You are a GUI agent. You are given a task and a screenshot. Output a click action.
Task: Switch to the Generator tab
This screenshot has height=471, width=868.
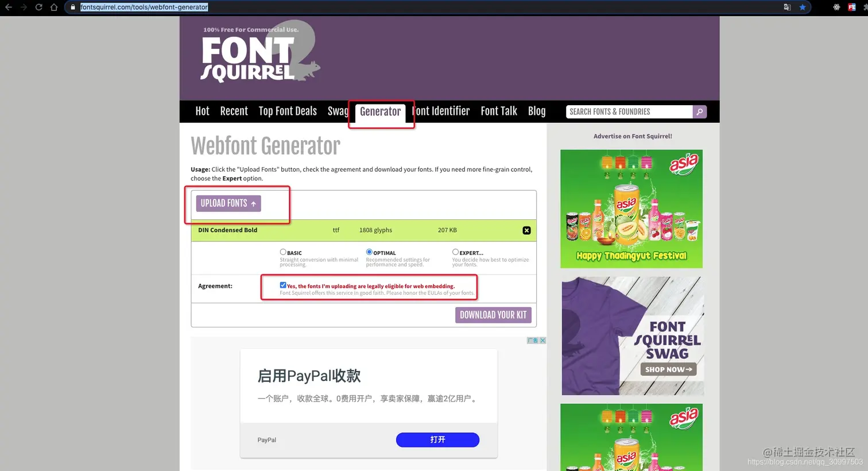point(380,112)
